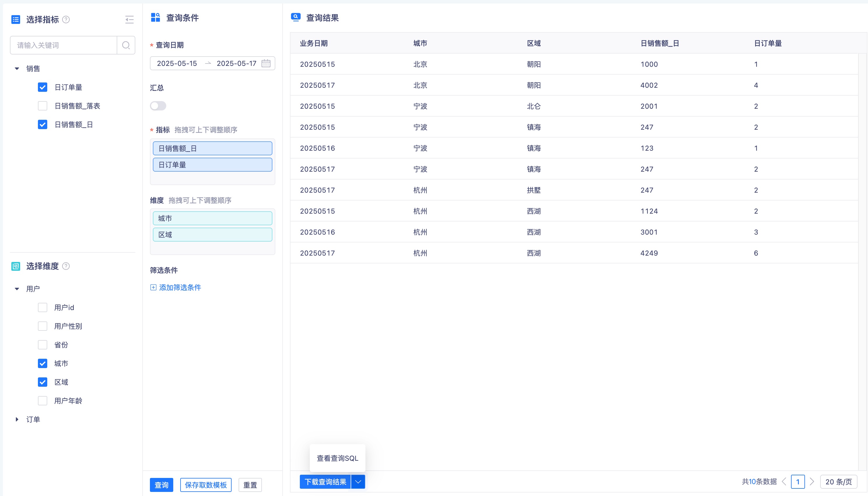Click the sales value 1124 cell
868x496 pixels.
tap(649, 211)
